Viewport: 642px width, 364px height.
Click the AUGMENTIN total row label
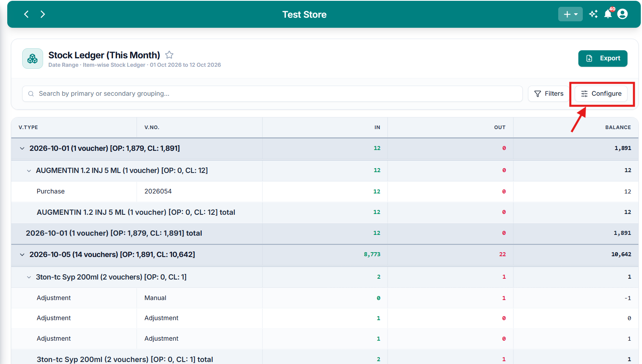coord(136,212)
